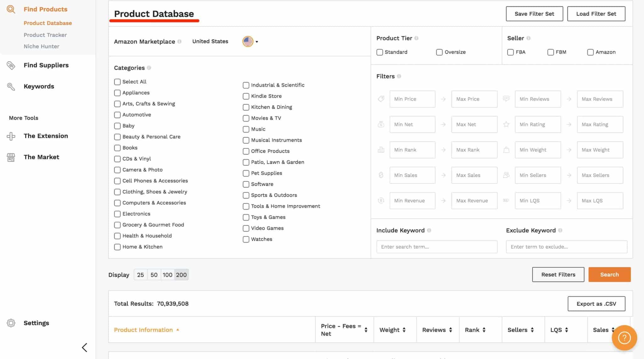Set display to 100 results

pos(168,275)
